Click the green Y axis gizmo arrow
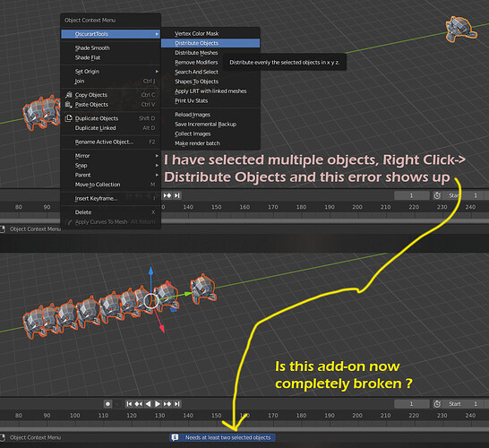 pos(187,294)
